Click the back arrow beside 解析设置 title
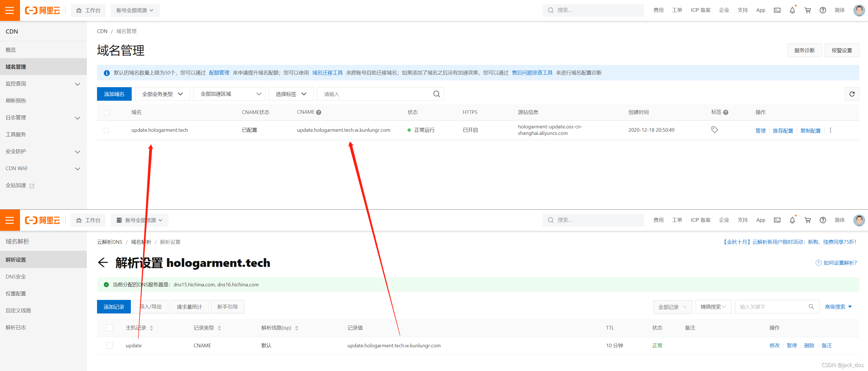 (103, 262)
